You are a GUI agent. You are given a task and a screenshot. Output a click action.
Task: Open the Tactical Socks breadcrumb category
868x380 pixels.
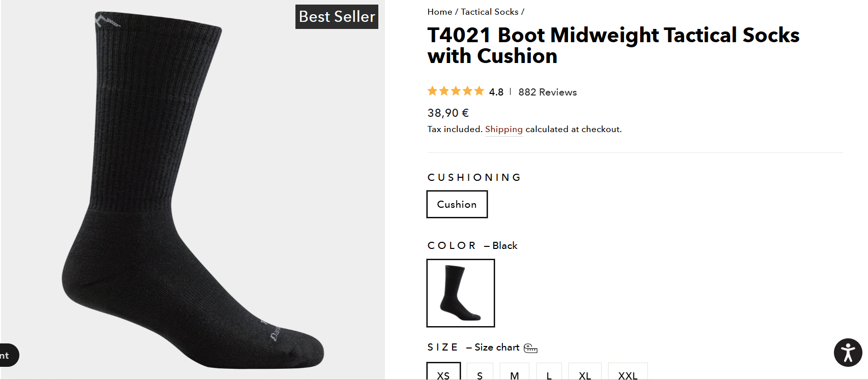coord(489,12)
